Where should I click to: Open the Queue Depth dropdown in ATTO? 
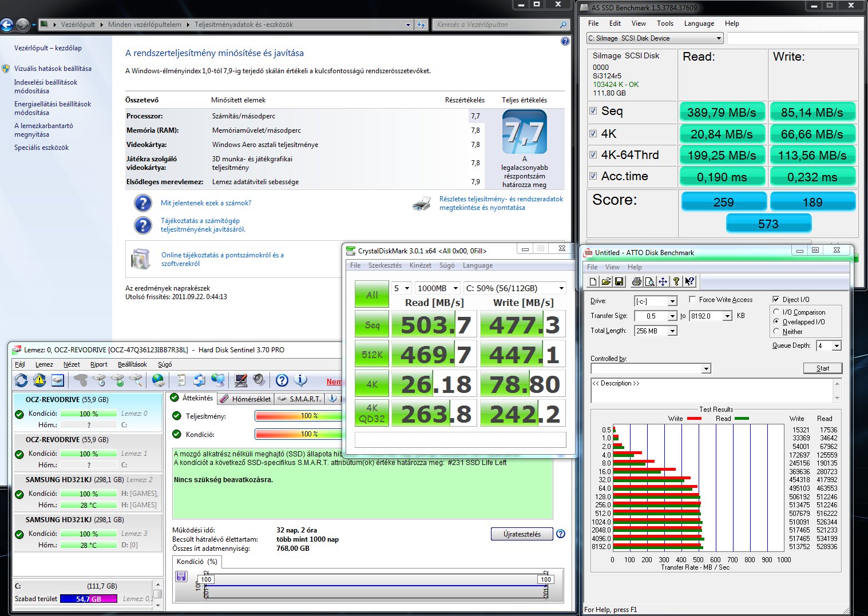tap(837, 346)
